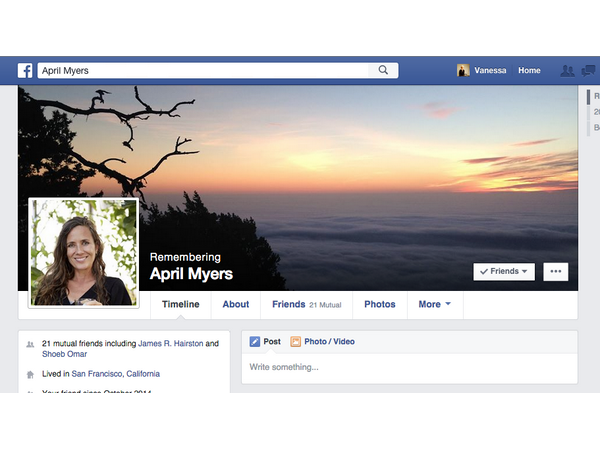Open James R. Hairston's profile link
The height and width of the screenshot is (450, 600).
pos(171,344)
